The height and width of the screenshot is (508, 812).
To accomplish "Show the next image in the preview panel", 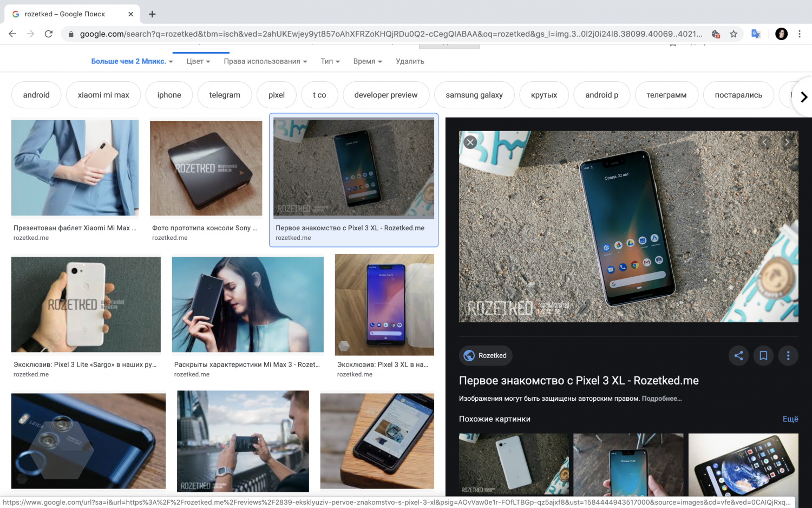I will click(x=787, y=142).
